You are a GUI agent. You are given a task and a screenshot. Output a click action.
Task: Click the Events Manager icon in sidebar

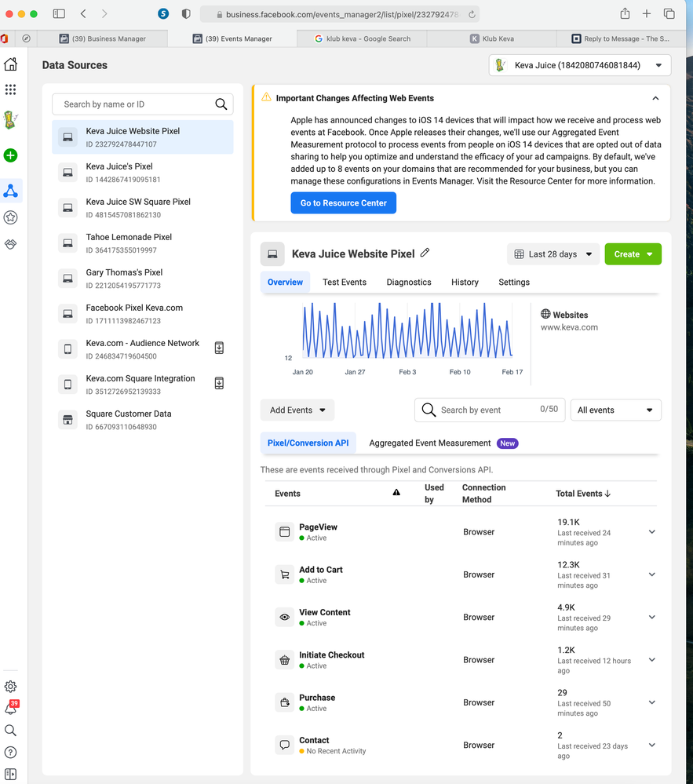click(x=11, y=191)
